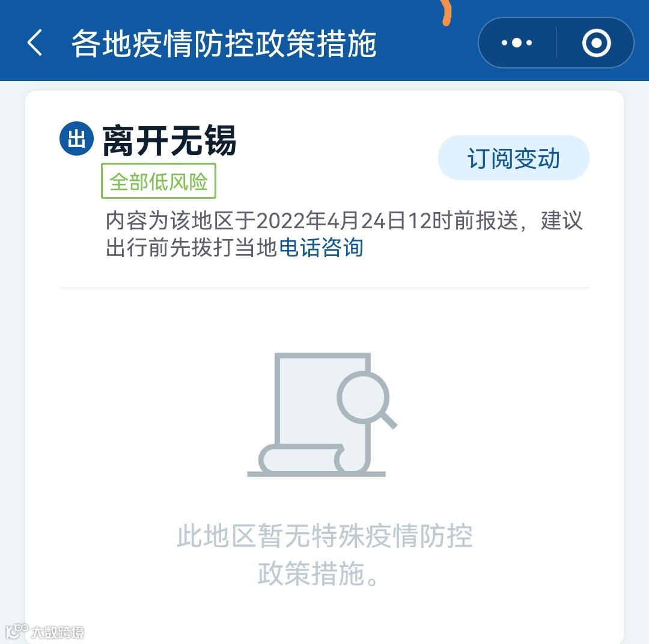Tap the 政策措施。 line of empty message
Viewport: 649px width, 644px height.
318,573
